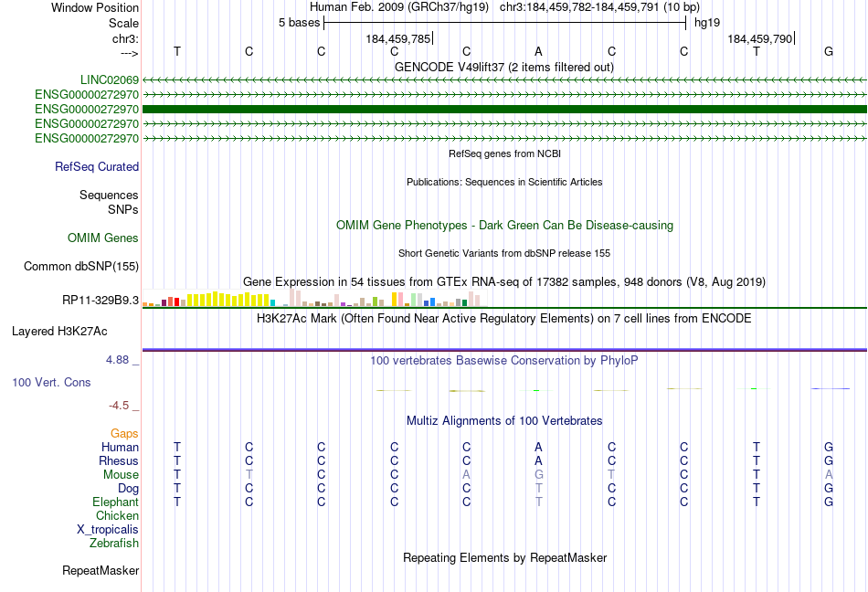Click the 184,459,790 coordinate marker
Screen dimensions: 868x592
click(760, 38)
